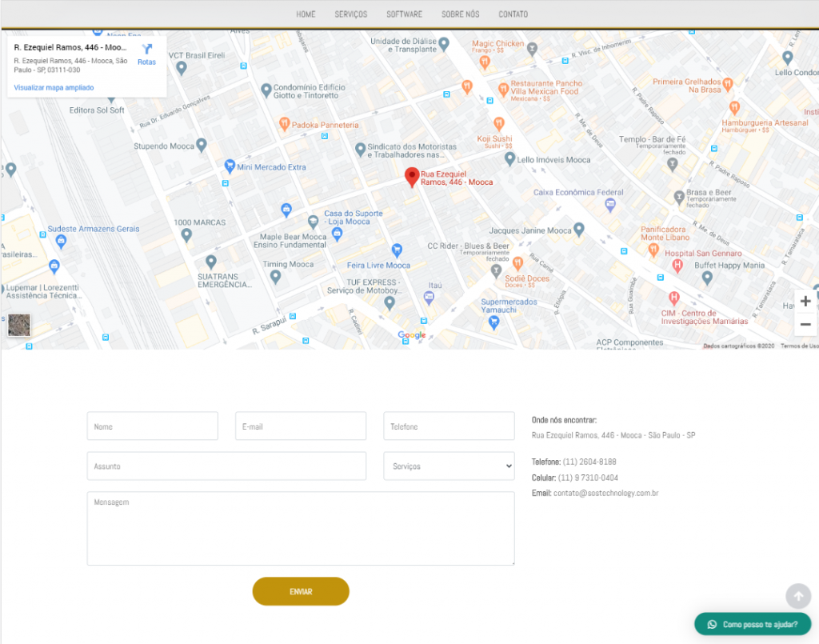Image resolution: width=819 pixels, height=644 pixels.
Task: Click the Supermercados Yamauchi cart marker
Action: click(493, 322)
